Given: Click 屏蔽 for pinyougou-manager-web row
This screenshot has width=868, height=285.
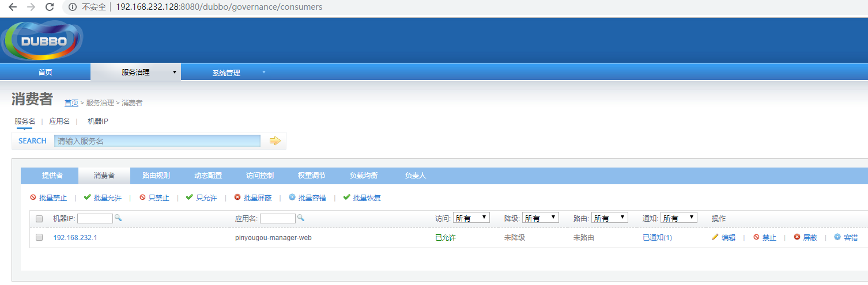Looking at the screenshot, I should 806,237.
